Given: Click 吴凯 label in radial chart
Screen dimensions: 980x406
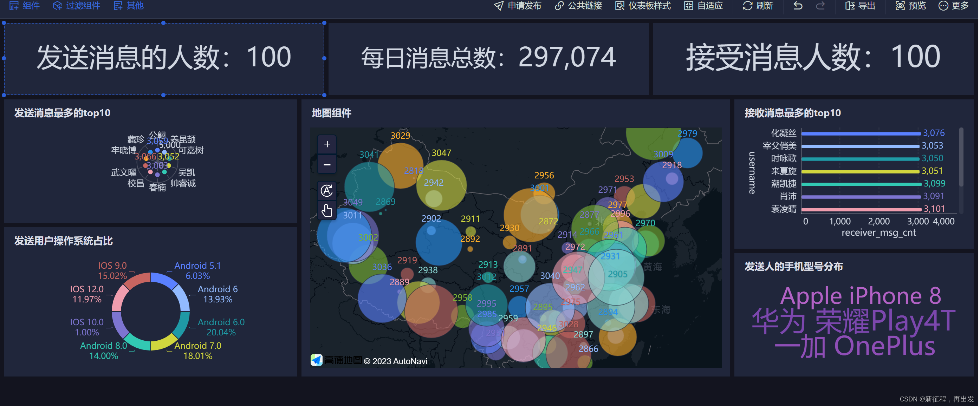Looking at the screenshot, I should [187, 172].
